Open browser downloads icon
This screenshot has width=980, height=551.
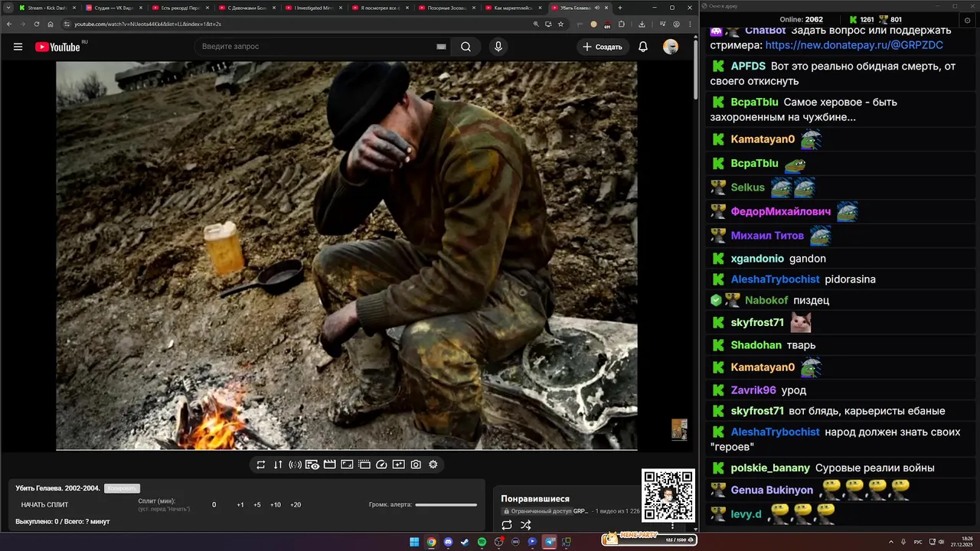pyautogui.click(x=642, y=24)
